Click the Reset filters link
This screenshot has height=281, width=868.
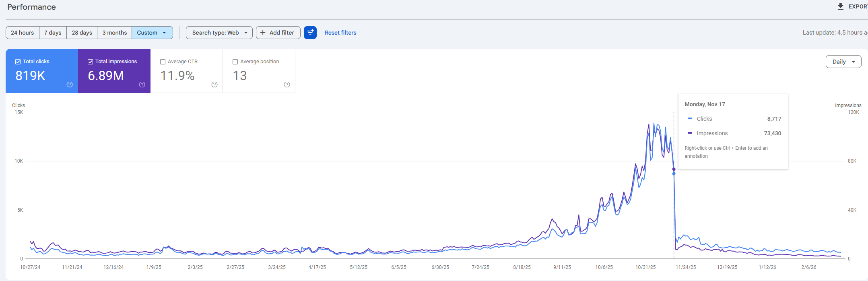click(340, 33)
